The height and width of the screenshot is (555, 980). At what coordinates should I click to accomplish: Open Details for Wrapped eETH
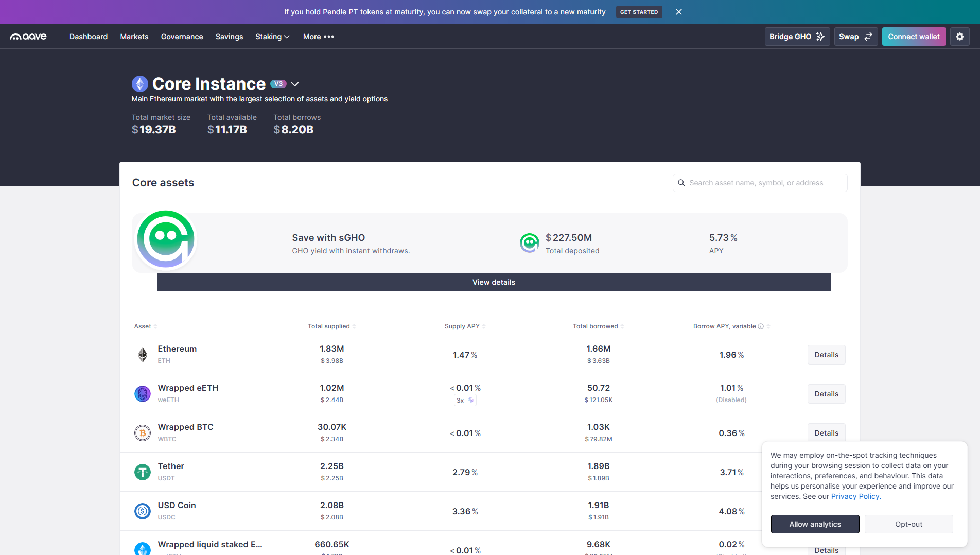tap(827, 394)
